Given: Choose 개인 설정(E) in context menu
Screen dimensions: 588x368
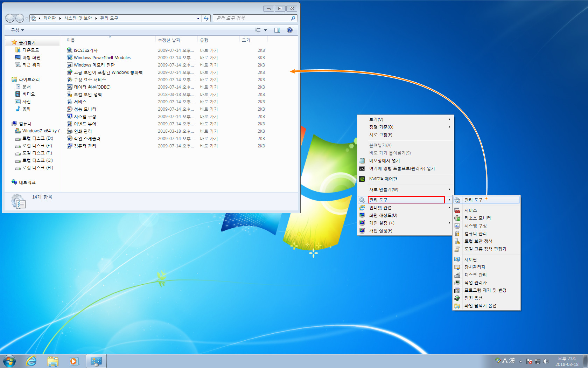Looking at the screenshot, I should (405, 231).
